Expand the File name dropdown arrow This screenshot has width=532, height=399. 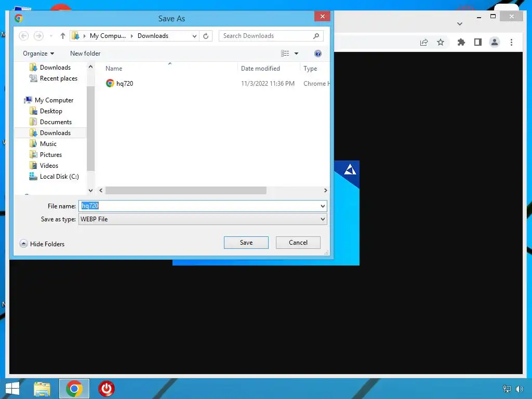tap(323, 206)
